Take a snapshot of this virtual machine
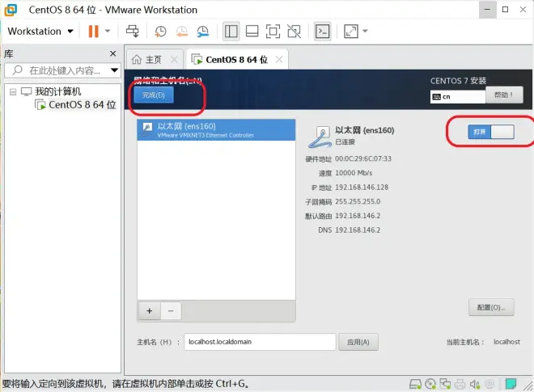This screenshot has width=534, height=392. pyautogui.click(x=160, y=32)
